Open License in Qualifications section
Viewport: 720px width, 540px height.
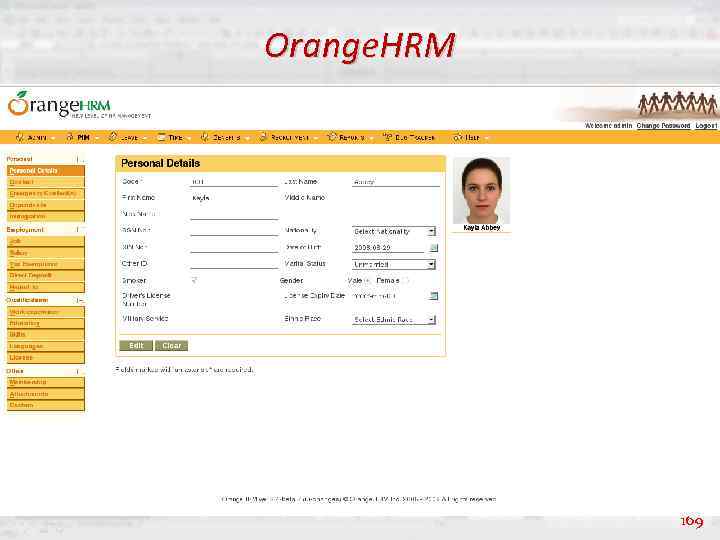tap(46, 357)
